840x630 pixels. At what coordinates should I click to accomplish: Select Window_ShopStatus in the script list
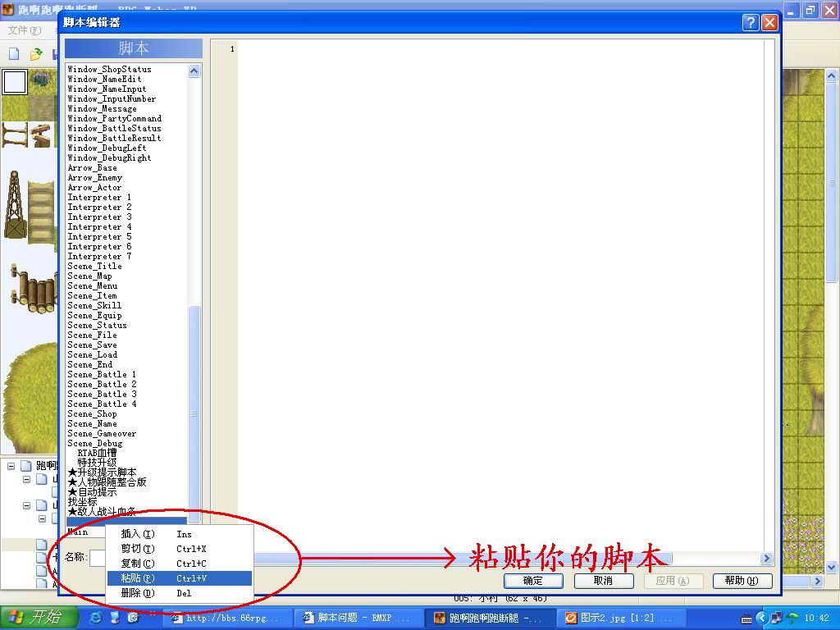109,69
